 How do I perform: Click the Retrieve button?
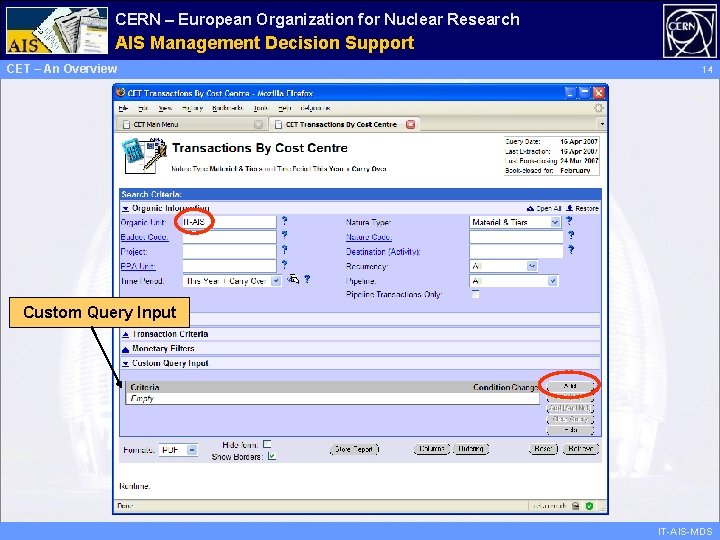tap(580, 449)
